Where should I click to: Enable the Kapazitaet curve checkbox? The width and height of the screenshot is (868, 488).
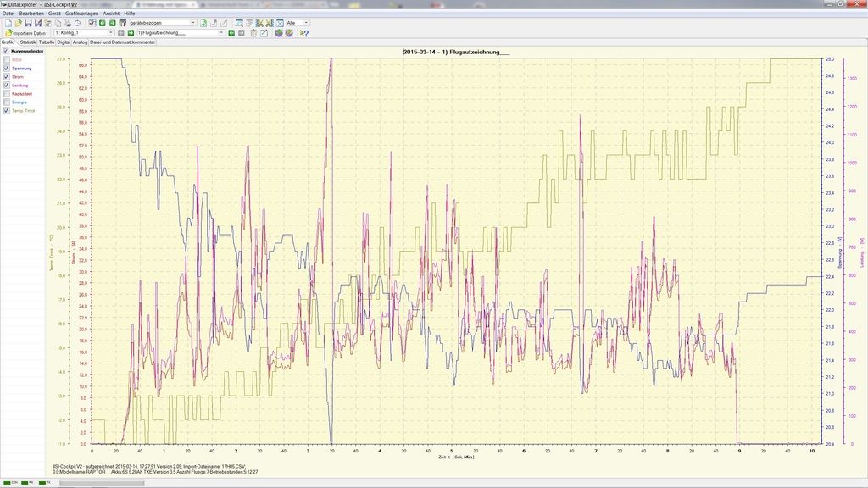[x=7, y=93]
